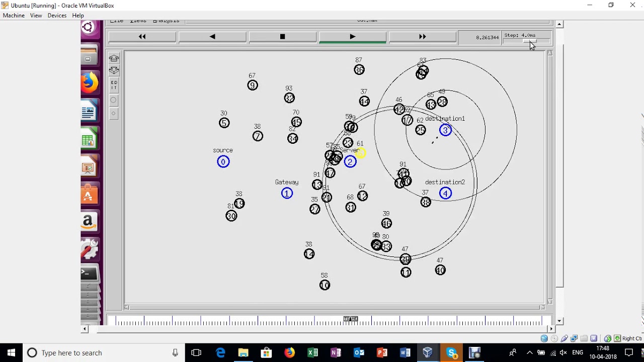Click the Skype icon in Windows taskbar
The width and height of the screenshot is (644, 362).
point(451,353)
